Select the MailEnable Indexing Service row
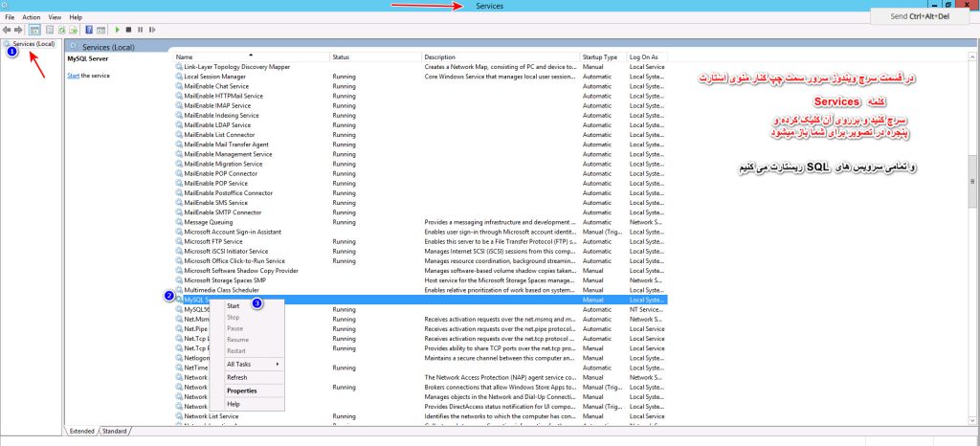This screenshot has width=980, height=446. 421,115
